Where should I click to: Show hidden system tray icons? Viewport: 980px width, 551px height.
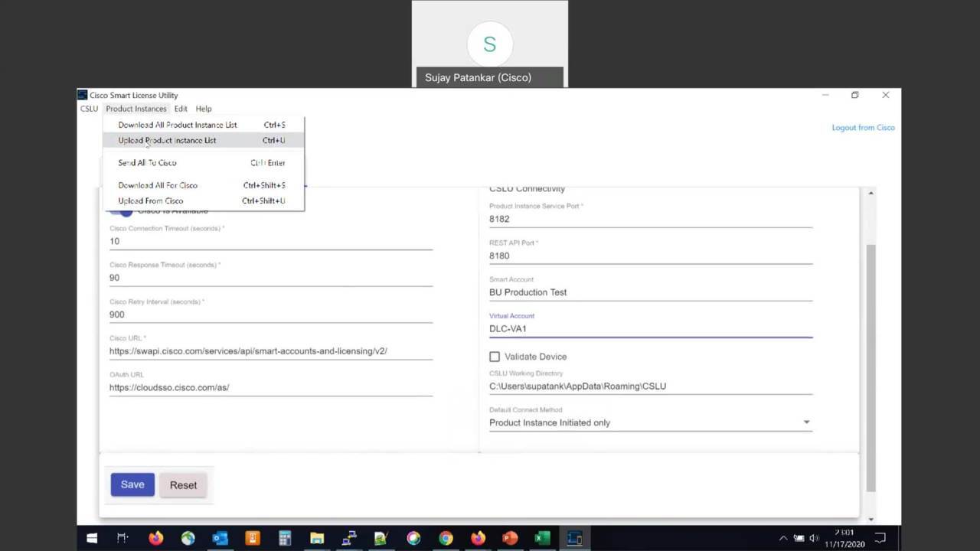tap(782, 538)
